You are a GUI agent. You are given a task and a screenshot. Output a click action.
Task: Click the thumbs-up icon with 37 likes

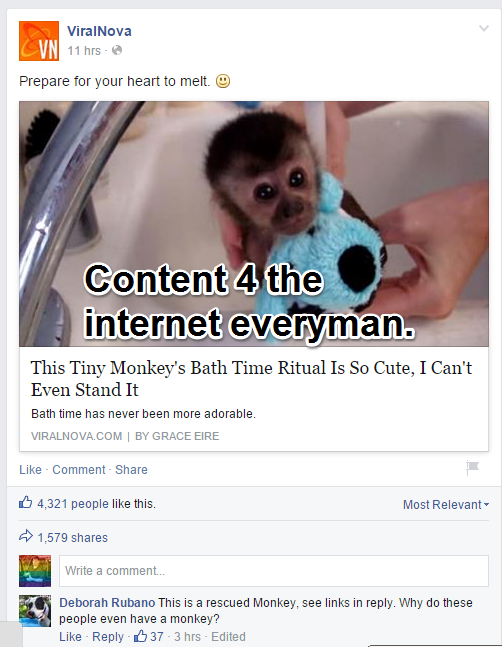tap(141, 636)
